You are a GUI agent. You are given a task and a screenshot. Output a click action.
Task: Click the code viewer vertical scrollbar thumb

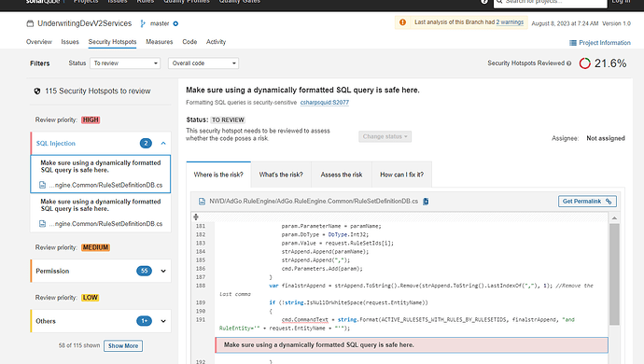[x=614, y=274]
